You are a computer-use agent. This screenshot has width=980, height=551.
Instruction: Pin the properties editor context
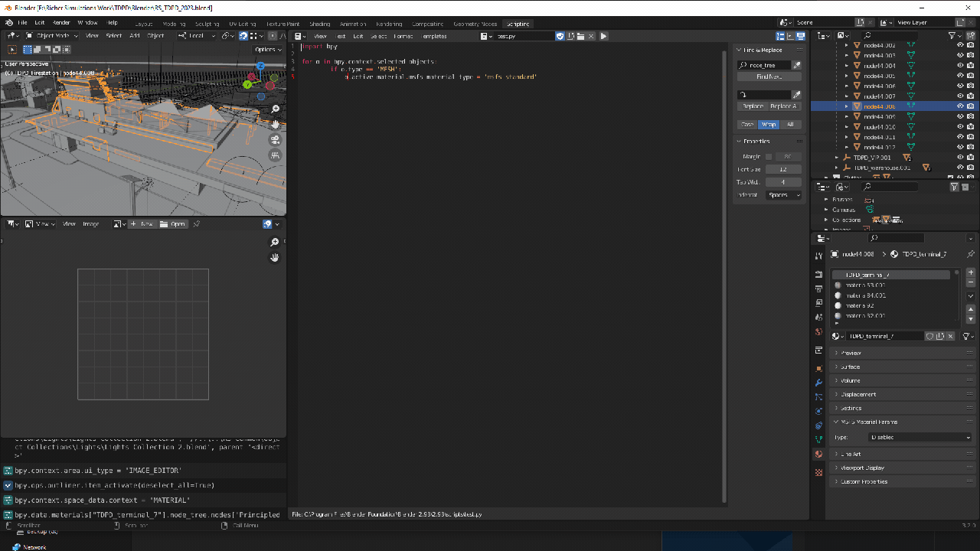click(x=971, y=254)
